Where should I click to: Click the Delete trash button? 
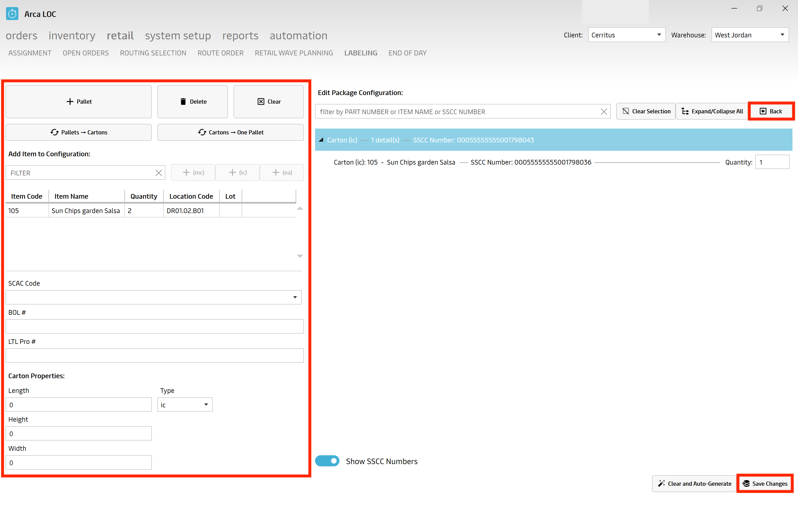point(193,101)
